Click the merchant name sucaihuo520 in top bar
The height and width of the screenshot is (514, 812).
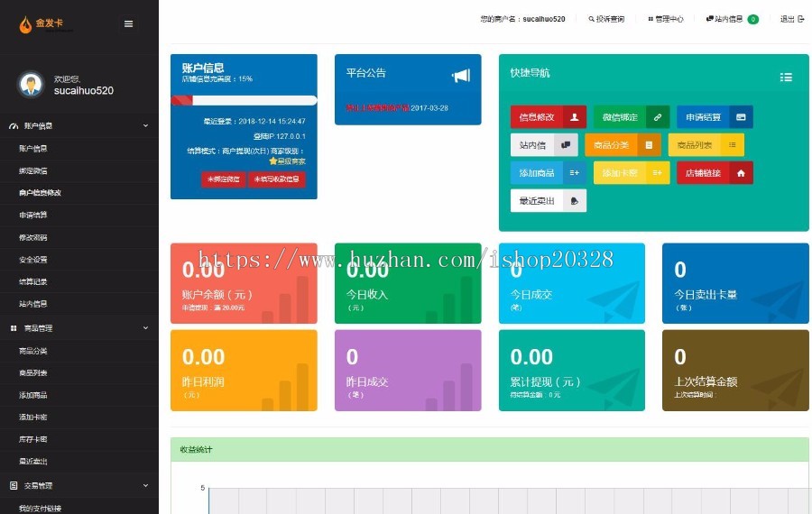[x=544, y=19]
